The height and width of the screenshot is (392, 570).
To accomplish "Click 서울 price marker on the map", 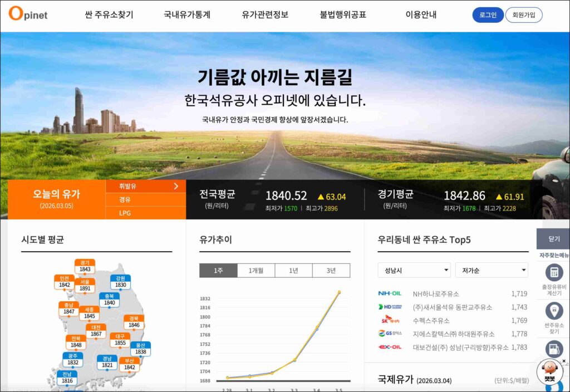I will 85,286.
